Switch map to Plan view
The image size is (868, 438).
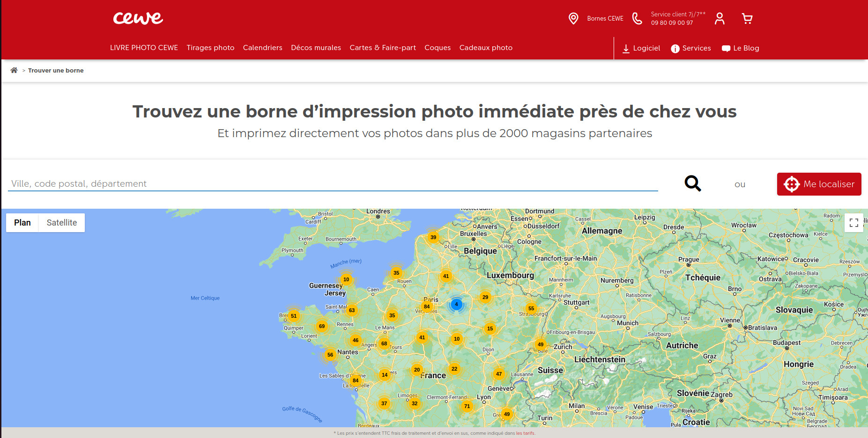(x=22, y=223)
